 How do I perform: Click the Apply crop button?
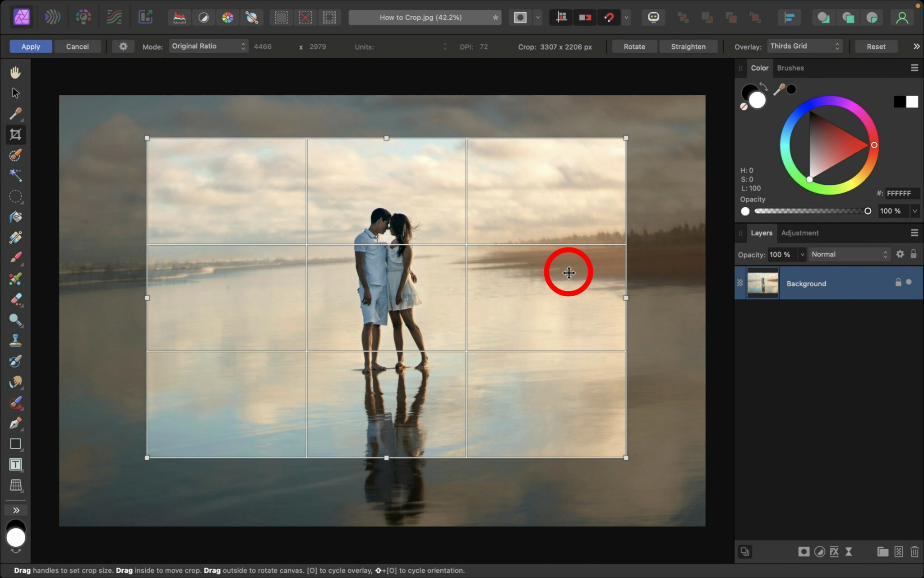coord(31,47)
